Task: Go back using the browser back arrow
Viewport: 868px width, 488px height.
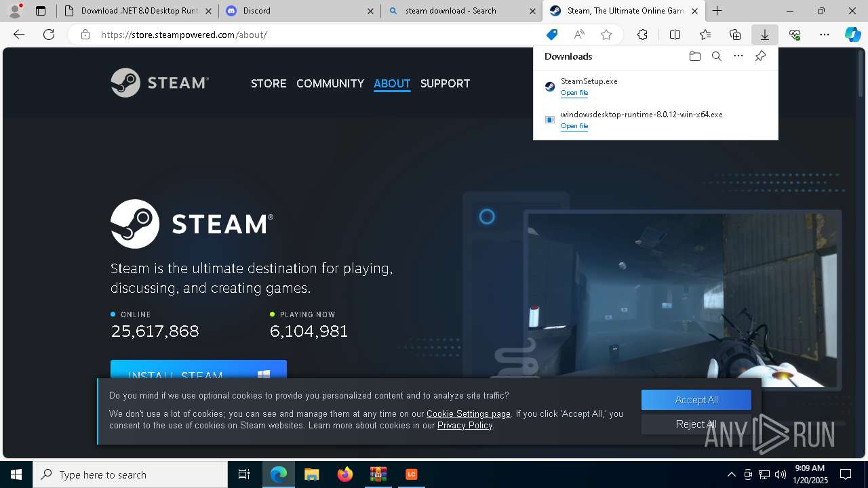Action: 19,35
